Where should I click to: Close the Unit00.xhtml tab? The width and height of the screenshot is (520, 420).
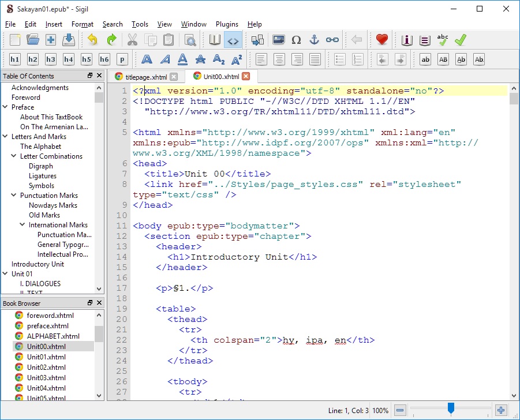[246, 76]
